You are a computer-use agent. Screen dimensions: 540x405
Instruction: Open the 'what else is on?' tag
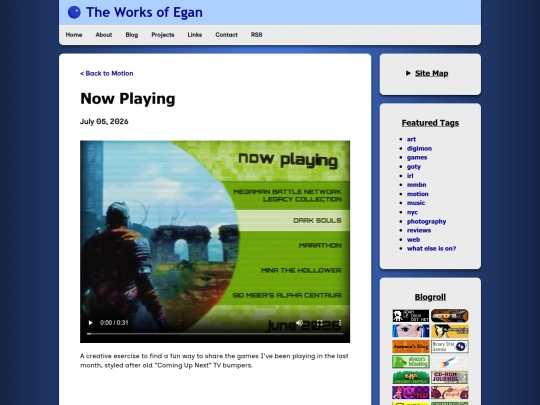pyautogui.click(x=431, y=248)
